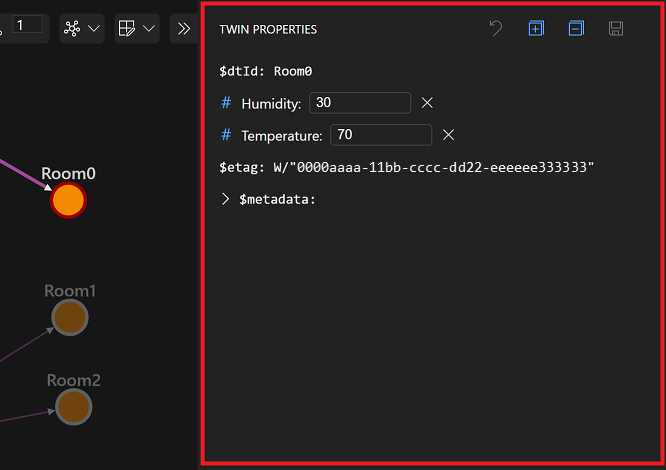Image resolution: width=666 pixels, height=470 pixels.
Task: Select the Room2 twin node
Action: point(73,407)
